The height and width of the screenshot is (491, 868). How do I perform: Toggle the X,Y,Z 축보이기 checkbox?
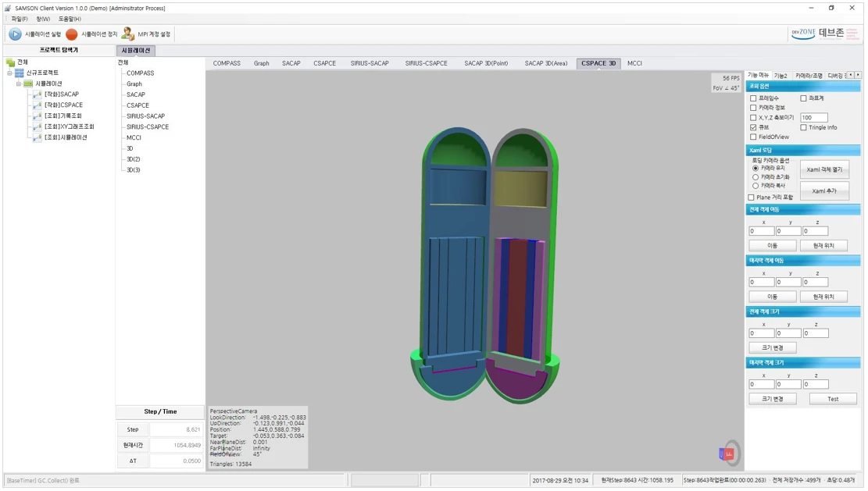(753, 118)
